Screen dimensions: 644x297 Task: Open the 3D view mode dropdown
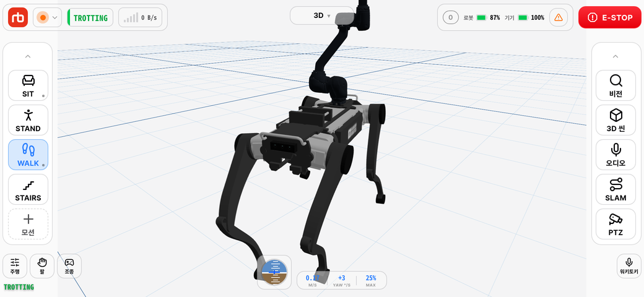pos(321,15)
